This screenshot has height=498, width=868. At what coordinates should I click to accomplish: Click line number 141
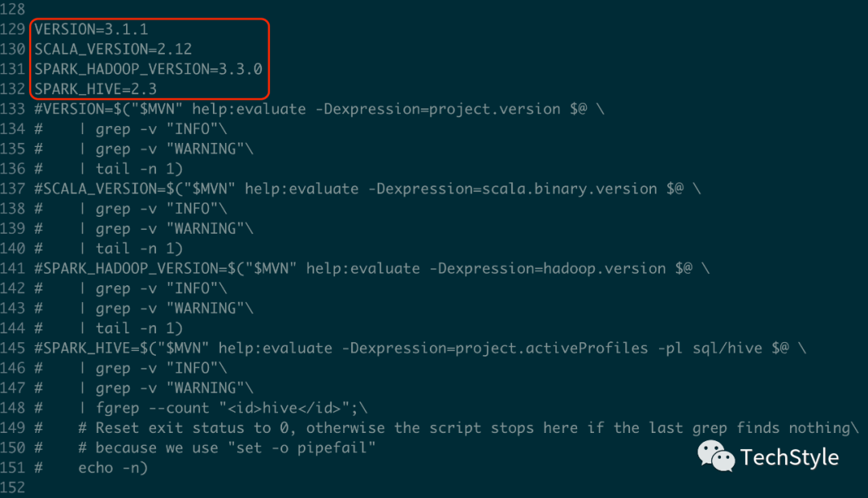14,268
